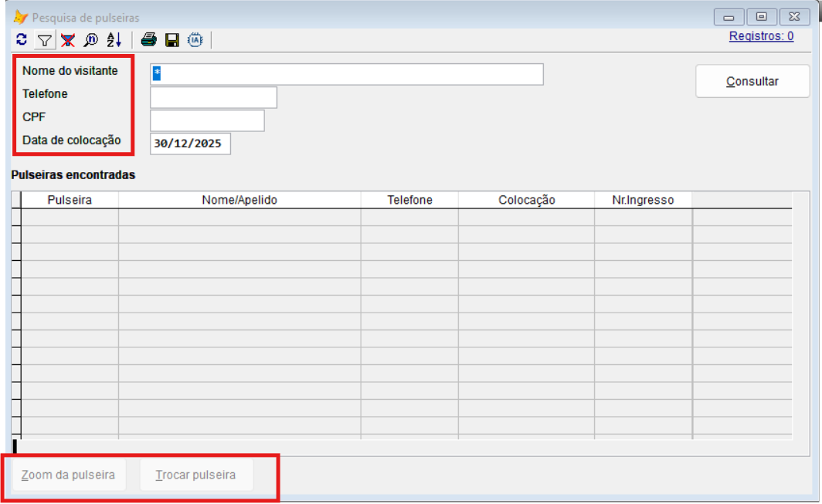Click the refresh icon in toolbar
The height and width of the screenshot is (504, 822).
[x=22, y=40]
